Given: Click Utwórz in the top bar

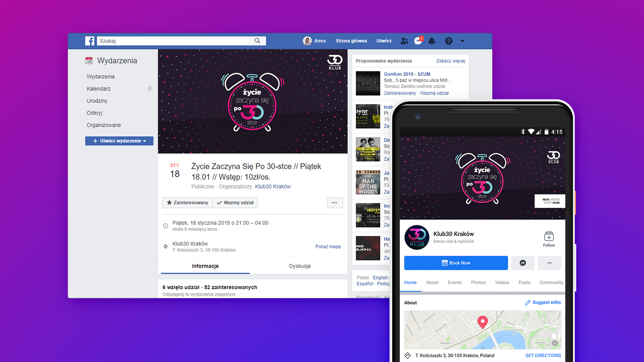Looking at the screenshot, I should click(384, 41).
